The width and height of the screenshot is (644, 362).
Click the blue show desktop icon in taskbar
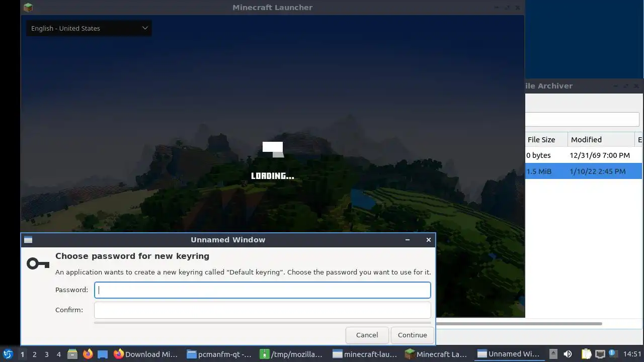point(103,354)
